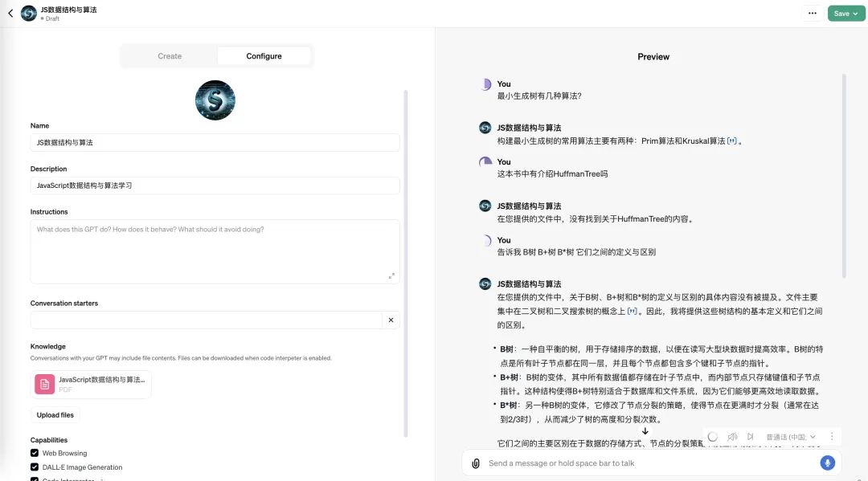Click the paperclip attach file icon
Image resolution: width=868 pixels, height=481 pixels.
(476, 463)
